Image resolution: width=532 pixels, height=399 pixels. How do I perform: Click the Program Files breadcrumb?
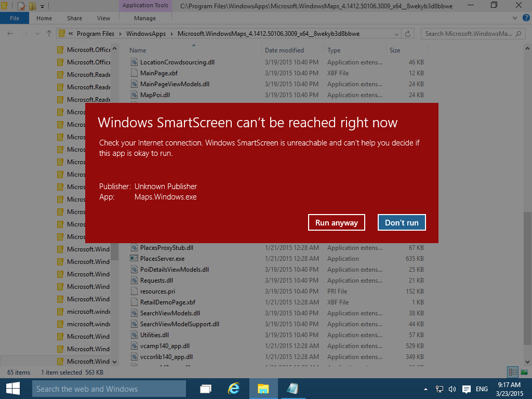tap(96, 34)
